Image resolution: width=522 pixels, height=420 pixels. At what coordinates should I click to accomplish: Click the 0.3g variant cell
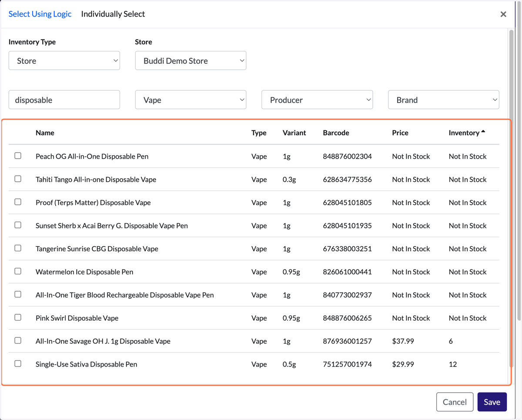pos(289,179)
